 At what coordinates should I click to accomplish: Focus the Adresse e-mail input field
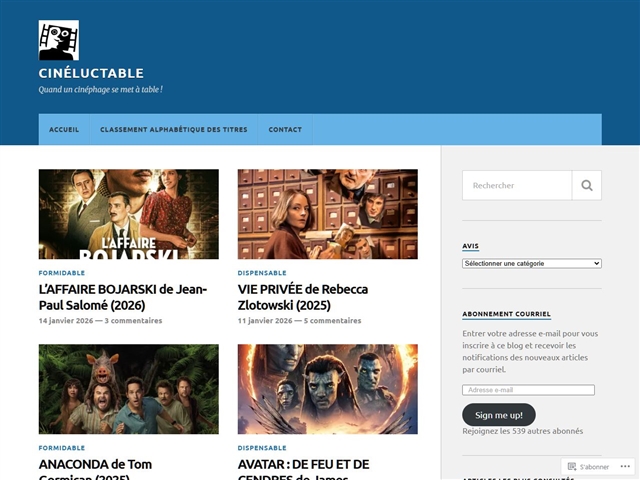(x=529, y=390)
